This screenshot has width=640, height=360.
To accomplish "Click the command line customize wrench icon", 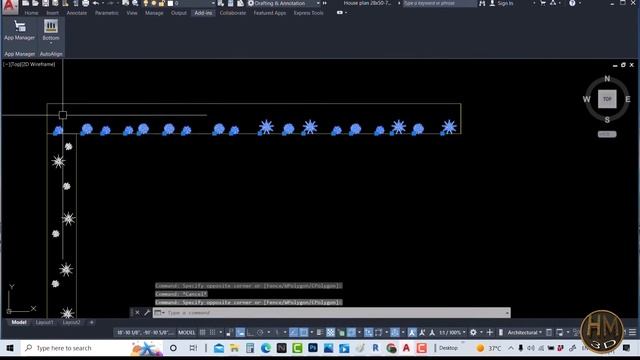I will click(x=147, y=313).
